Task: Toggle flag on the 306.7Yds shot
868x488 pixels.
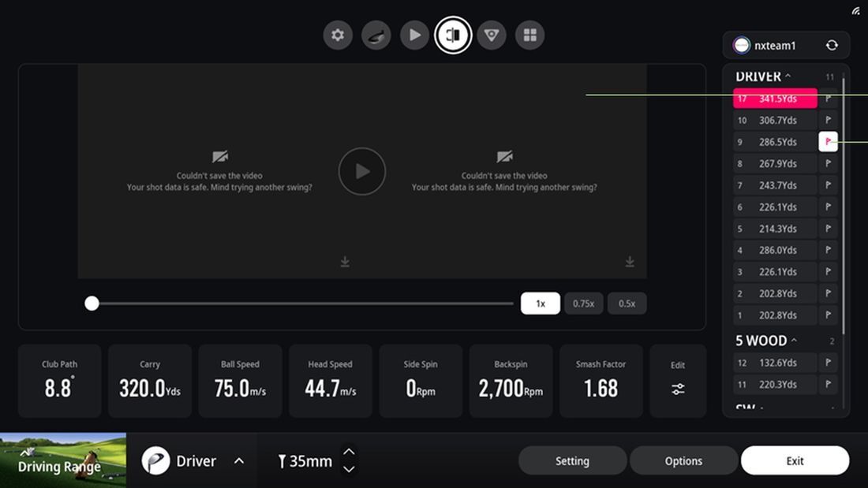Action: [x=828, y=120]
